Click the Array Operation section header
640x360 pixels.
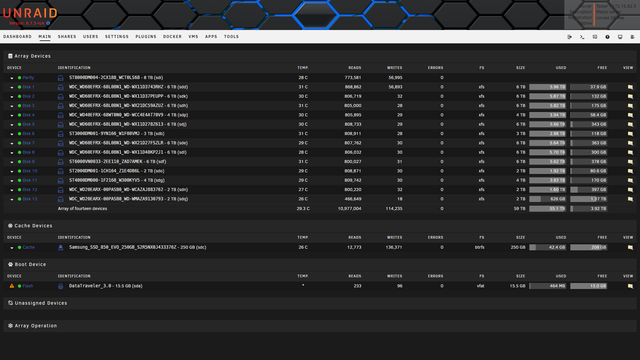[x=320, y=326]
